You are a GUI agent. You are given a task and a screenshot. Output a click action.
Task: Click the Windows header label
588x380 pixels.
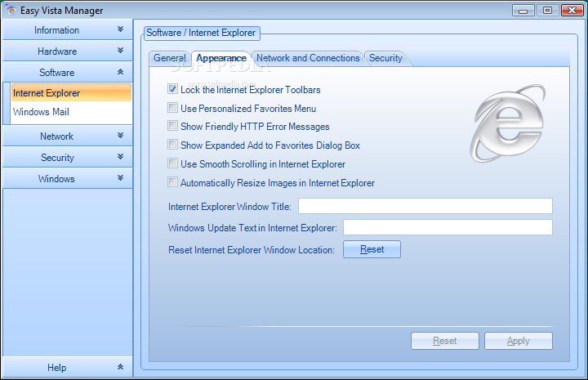tap(56, 178)
